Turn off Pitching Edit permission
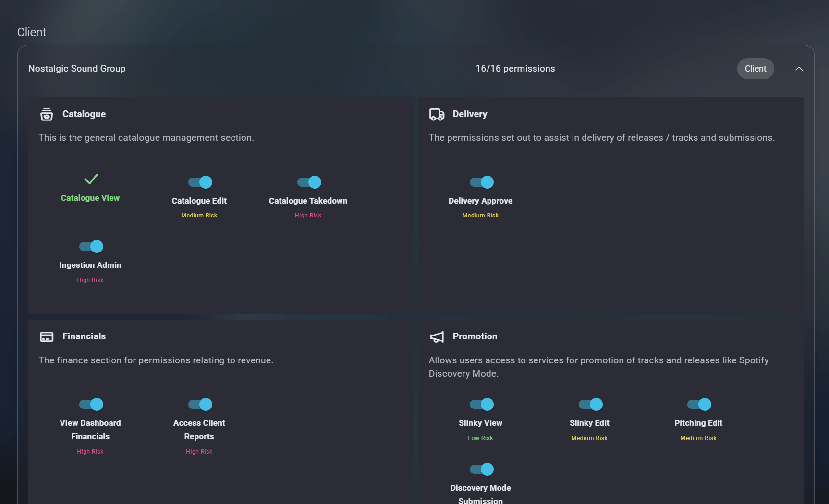Image resolution: width=829 pixels, height=504 pixels. [x=699, y=404]
